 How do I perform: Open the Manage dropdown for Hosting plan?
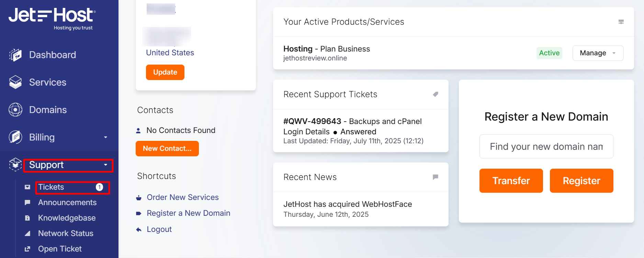pos(598,53)
